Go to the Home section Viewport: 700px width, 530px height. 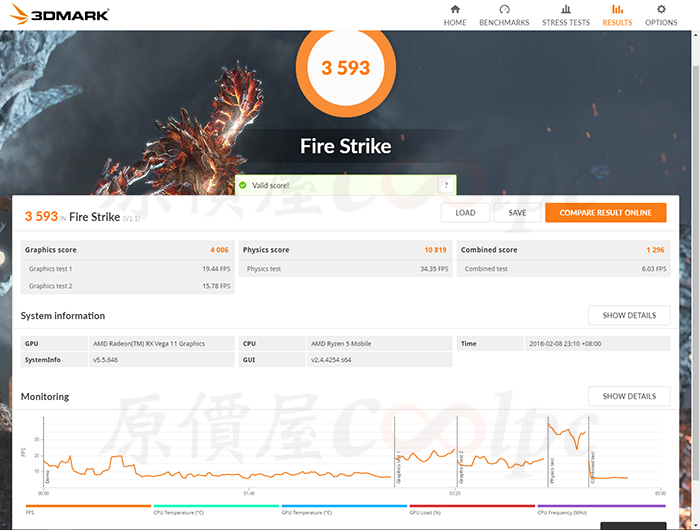pyautogui.click(x=455, y=15)
